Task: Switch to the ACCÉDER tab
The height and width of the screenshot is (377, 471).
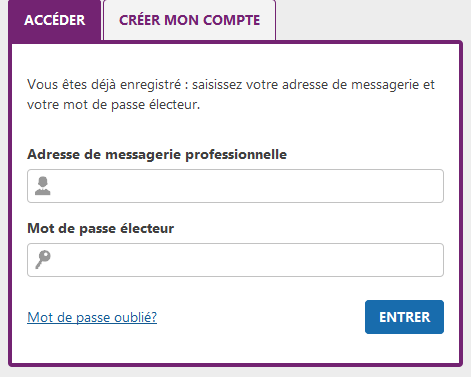Action: click(x=55, y=20)
